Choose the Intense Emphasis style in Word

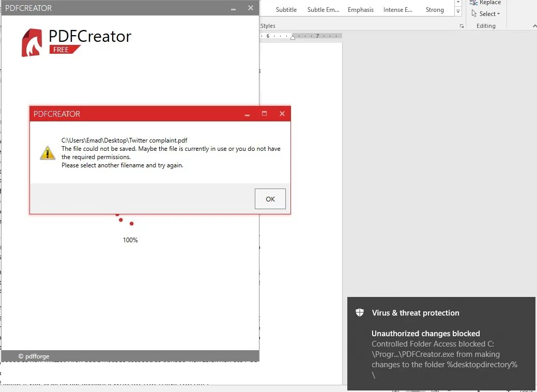pyautogui.click(x=397, y=10)
